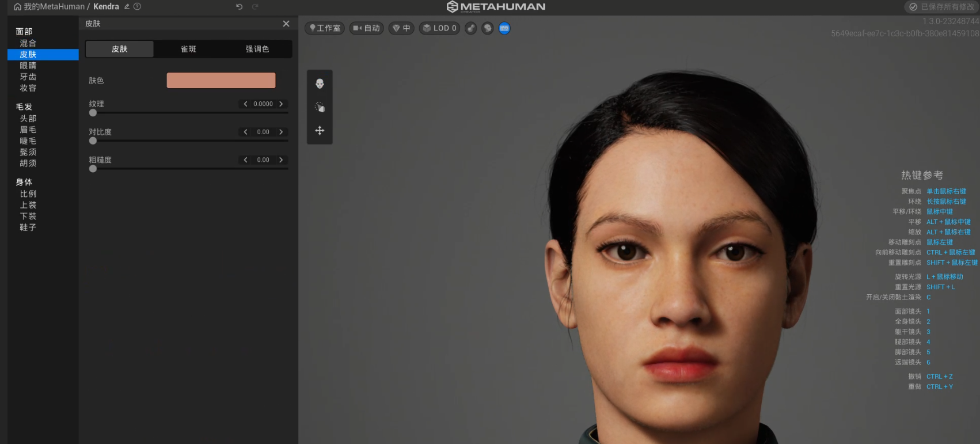Click the home icon beside 我的MetaHuman
Viewport: 980px width, 444px height.
(x=17, y=7)
